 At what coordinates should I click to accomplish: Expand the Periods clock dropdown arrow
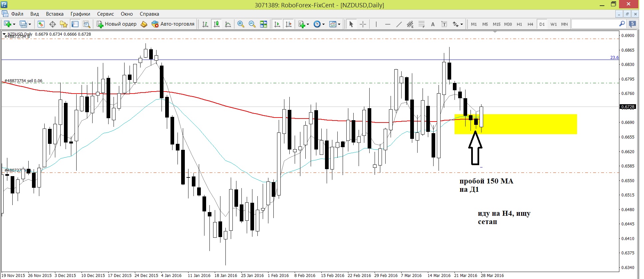323,24
